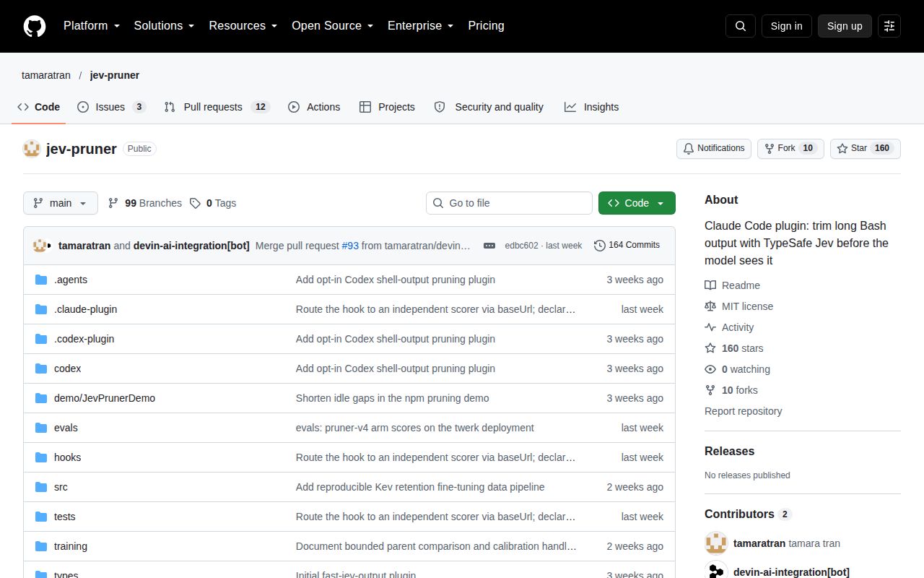Open 'Add reproducible Kev retention' commit message
924x578 pixels.
pyautogui.click(x=420, y=487)
